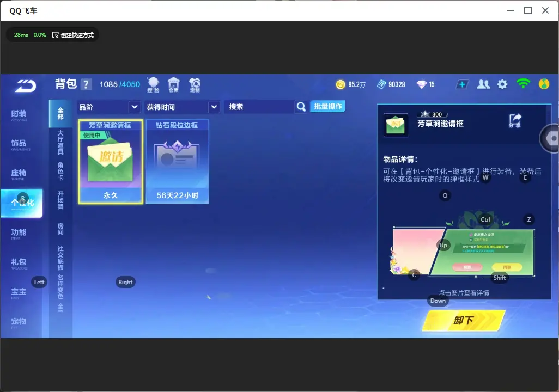Select the 大厅道具 lobby items sub-tab
The width and height of the screenshot is (559, 392).
click(60, 143)
